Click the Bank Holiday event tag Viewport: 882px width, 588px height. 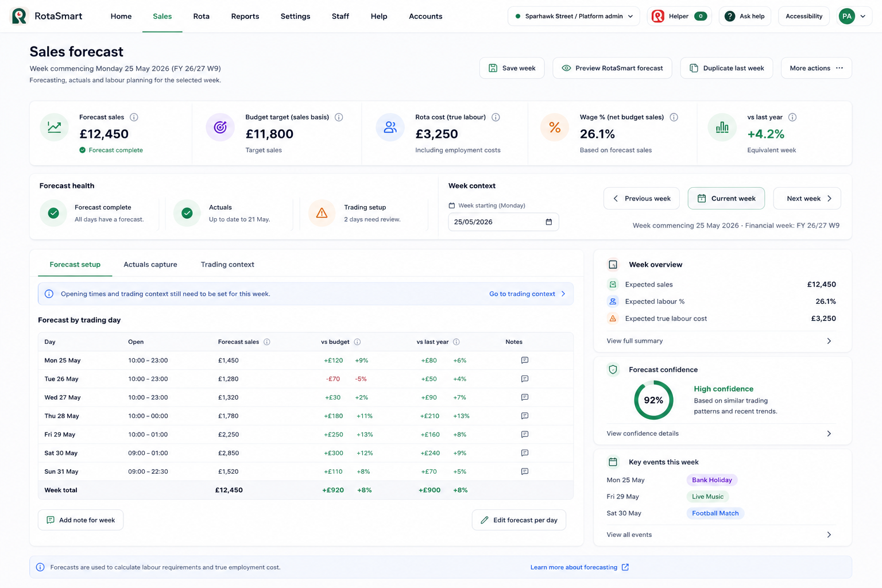(x=712, y=480)
